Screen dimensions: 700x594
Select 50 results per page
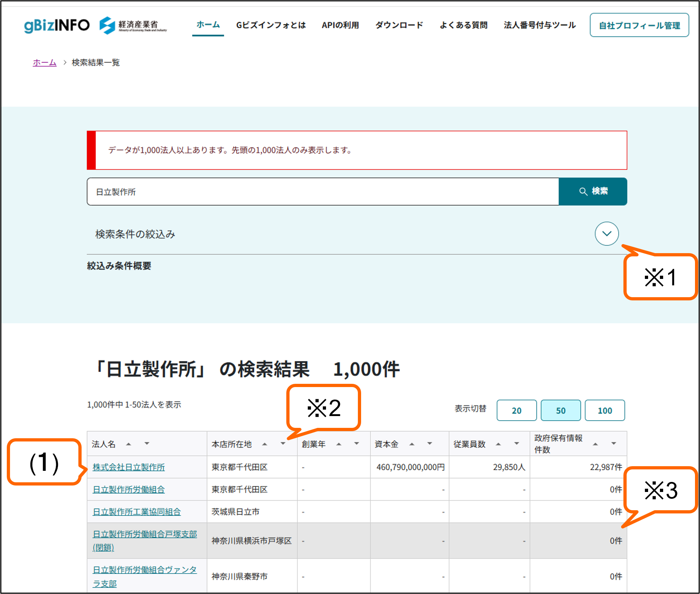click(560, 410)
